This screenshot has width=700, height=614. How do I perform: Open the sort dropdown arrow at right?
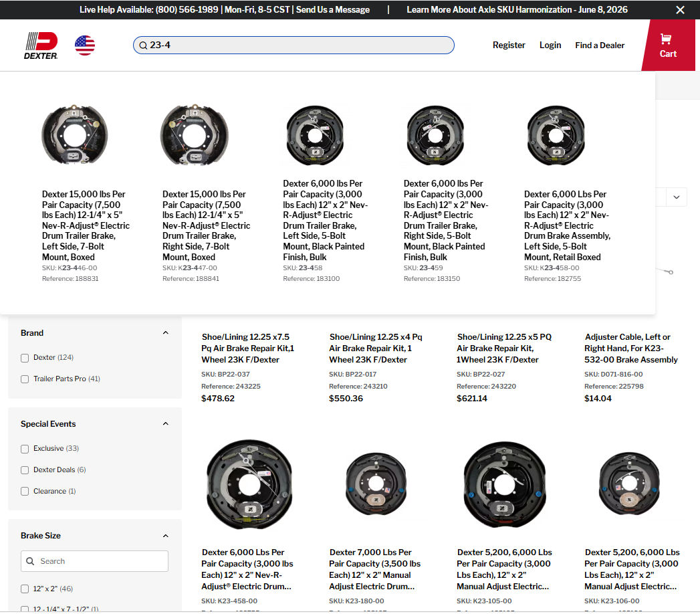(677, 197)
